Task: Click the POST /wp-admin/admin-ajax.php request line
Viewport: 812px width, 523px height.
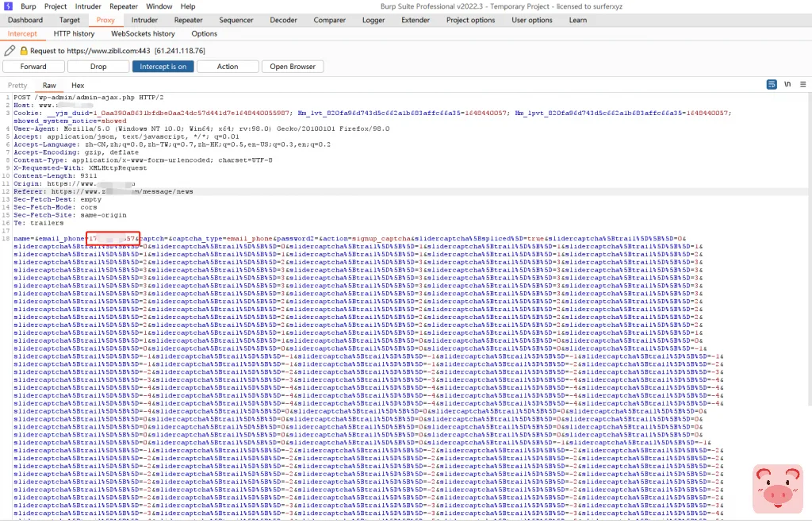Action: point(89,98)
